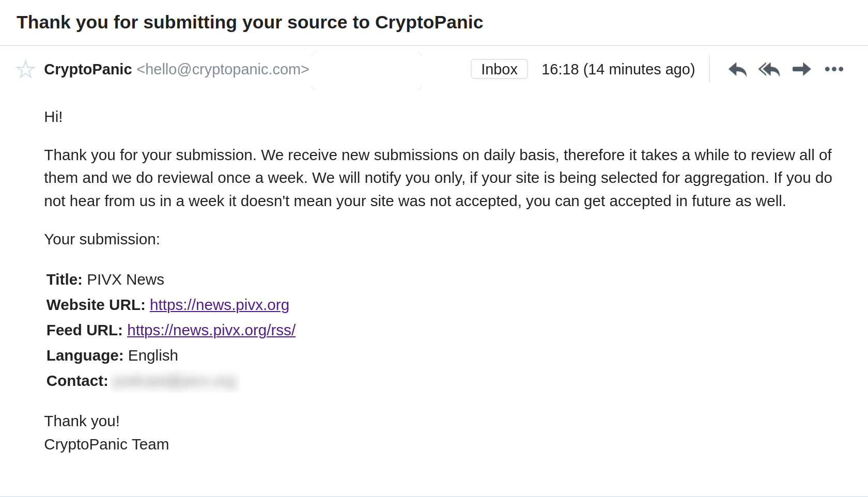Open the https://news.pivx.org website link

tap(219, 305)
